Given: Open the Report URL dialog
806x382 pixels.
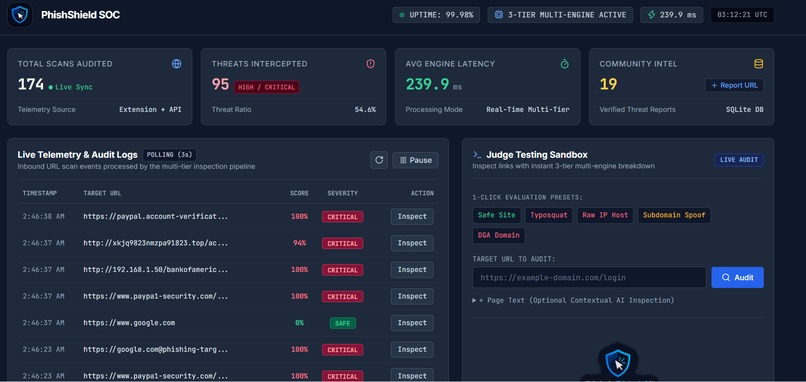Looking at the screenshot, I should tap(734, 85).
